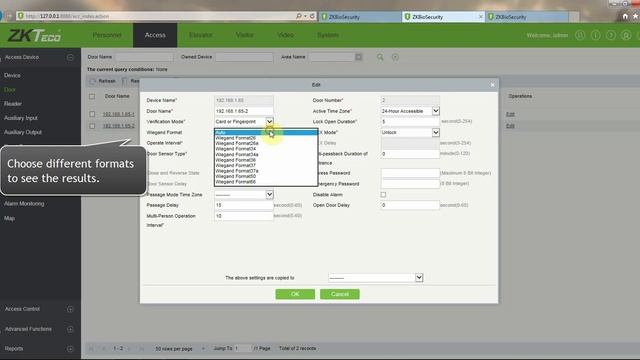Choose Wiegand Format37 option

pos(266,166)
